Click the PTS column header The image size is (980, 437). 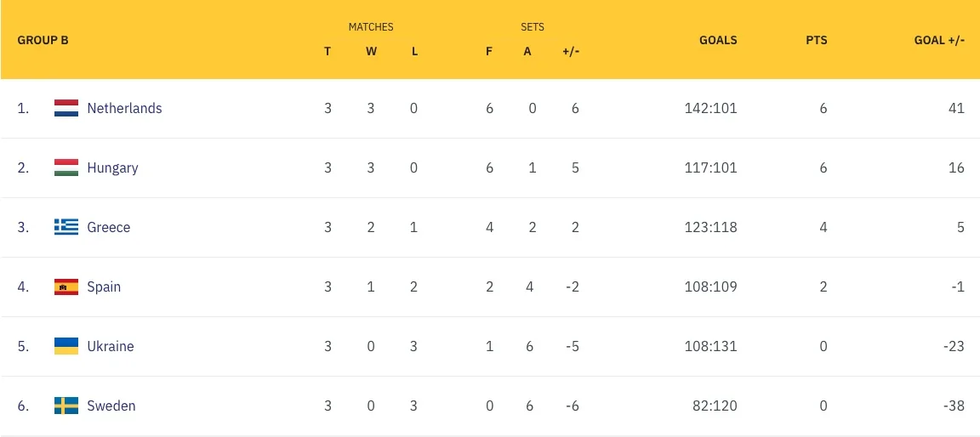817,40
